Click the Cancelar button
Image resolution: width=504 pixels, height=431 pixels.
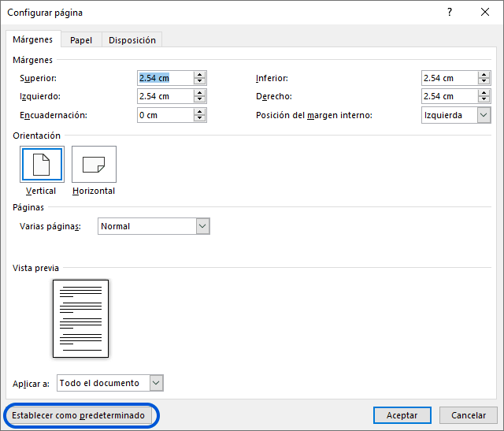click(x=469, y=415)
